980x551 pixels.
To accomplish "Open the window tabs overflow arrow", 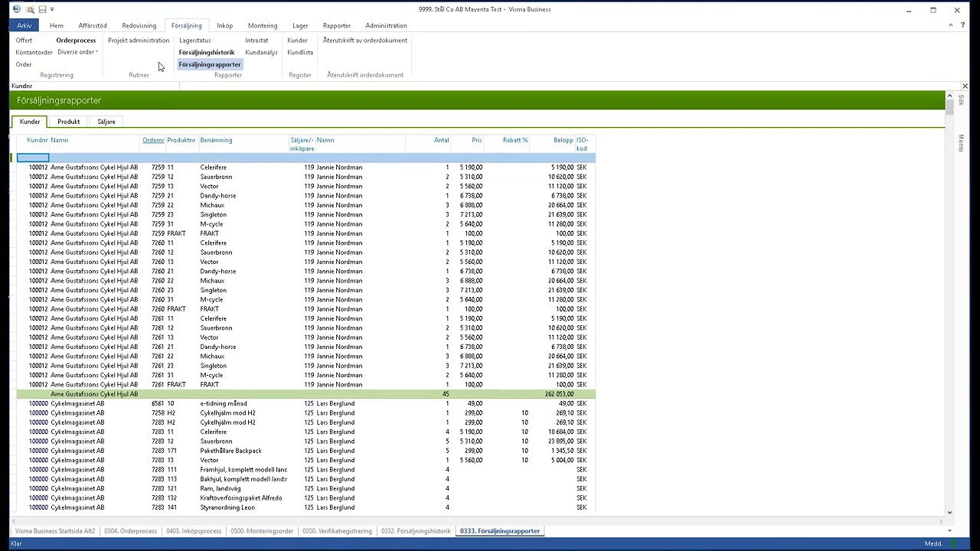I will (950, 531).
